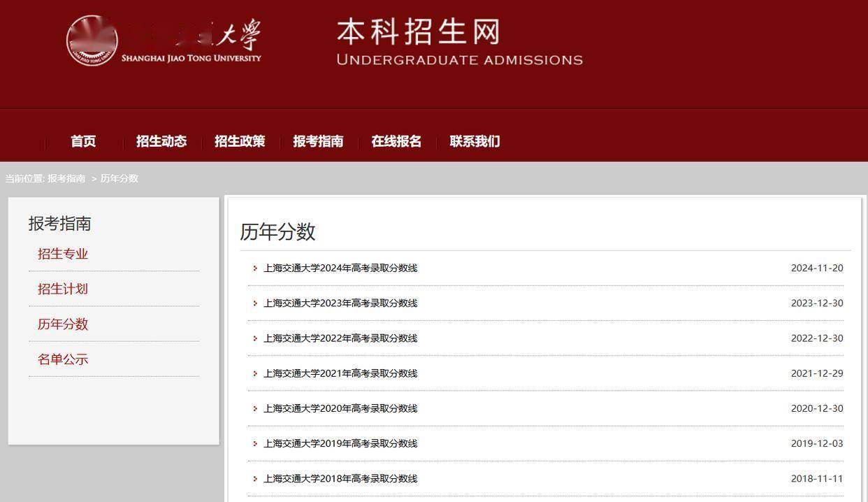Go to the 招生动态 navigation item

pyautogui.click(x=161, y=141)
